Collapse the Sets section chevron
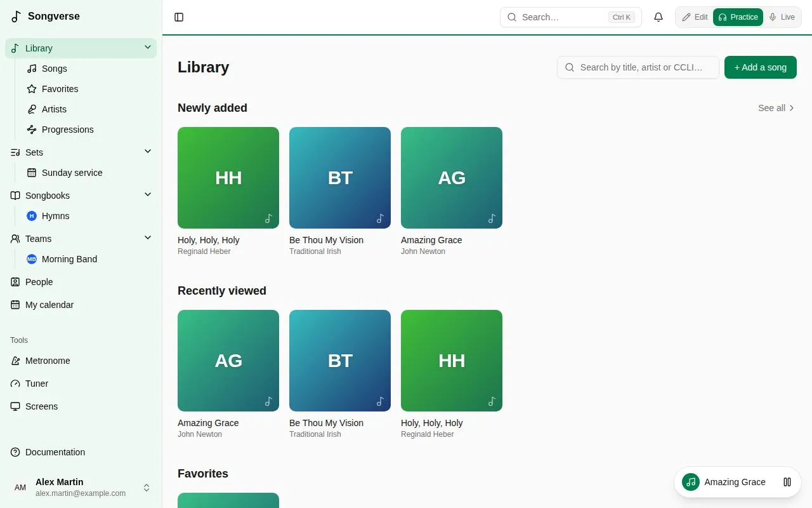 (x=148, y=152)
